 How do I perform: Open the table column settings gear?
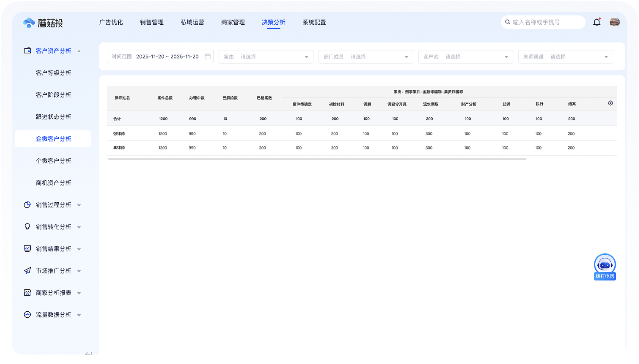point(610,103)
